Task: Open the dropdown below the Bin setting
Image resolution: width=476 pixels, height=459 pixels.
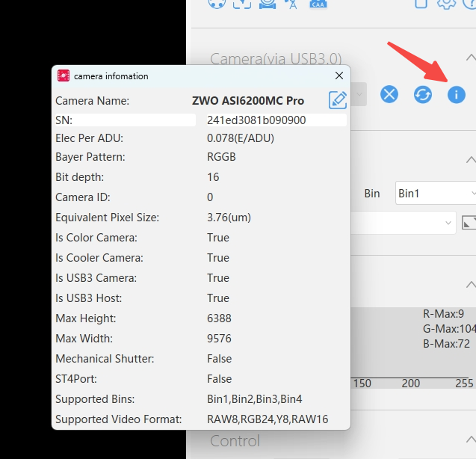Action: click(x=404, y=223)
